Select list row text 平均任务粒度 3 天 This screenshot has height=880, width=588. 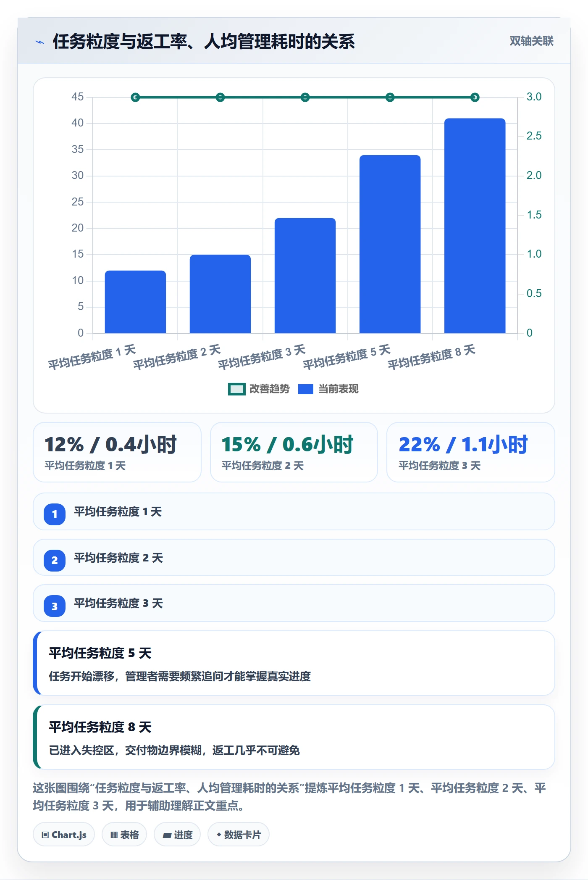coord(118,603)
